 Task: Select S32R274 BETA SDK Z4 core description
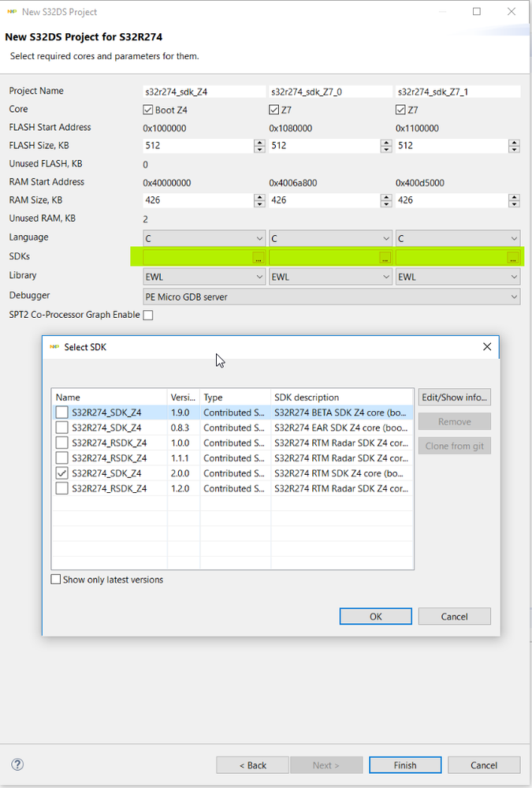[340, 413]
